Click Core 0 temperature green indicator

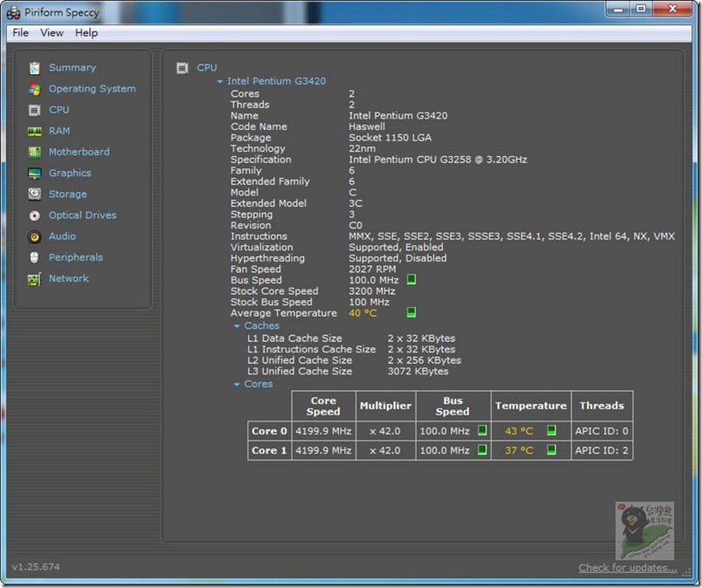pyautogui.click(x=552, y=430)
